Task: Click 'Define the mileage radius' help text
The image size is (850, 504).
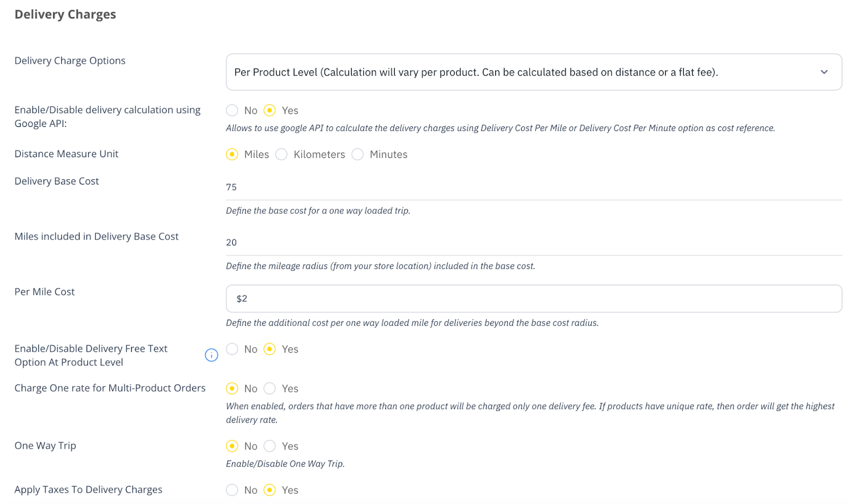Action: (380, 266)
